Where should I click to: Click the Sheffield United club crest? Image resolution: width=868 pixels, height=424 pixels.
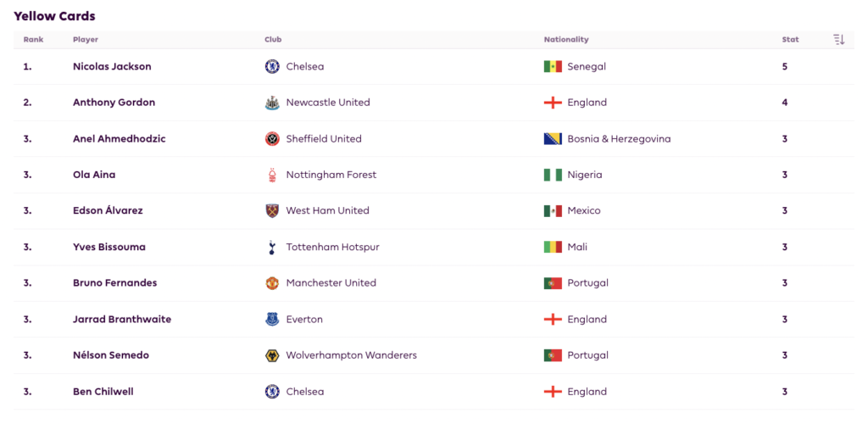click(272, 139)
